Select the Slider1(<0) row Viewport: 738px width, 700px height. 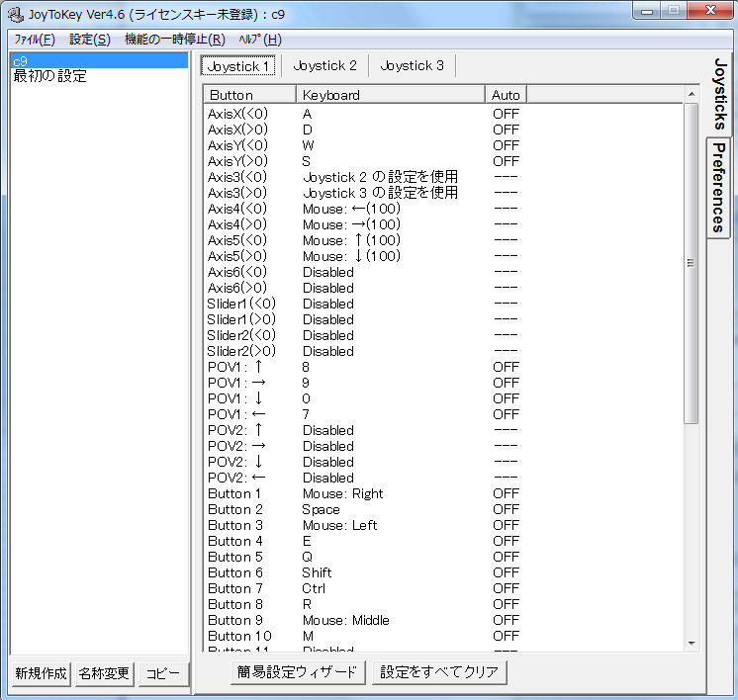[x=444, y=304]
